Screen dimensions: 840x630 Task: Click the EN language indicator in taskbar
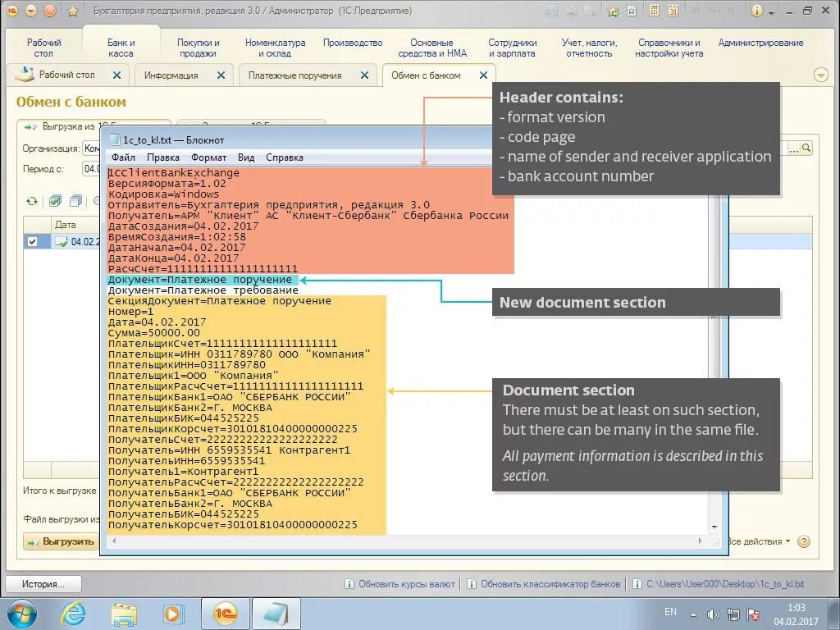point(670,612)
